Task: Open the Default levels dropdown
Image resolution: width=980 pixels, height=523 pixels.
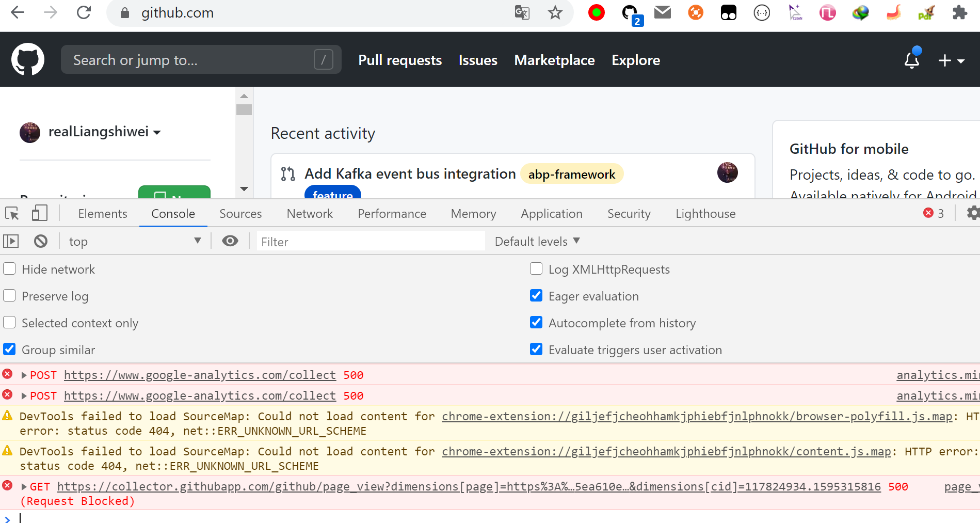Action: point(537,241)
